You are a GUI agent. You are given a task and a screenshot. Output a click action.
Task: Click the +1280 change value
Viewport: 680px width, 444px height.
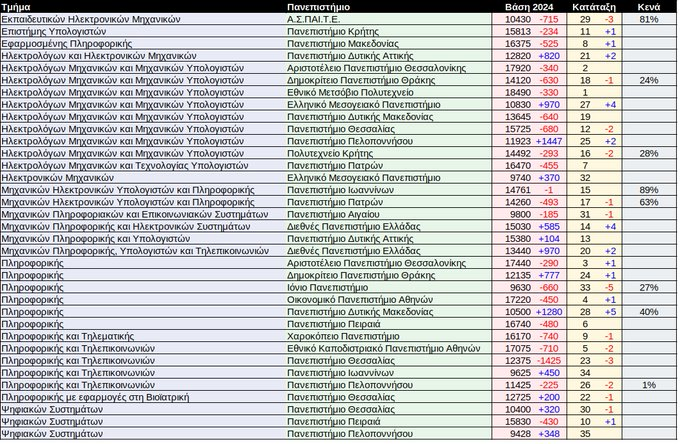coord(549,312)
